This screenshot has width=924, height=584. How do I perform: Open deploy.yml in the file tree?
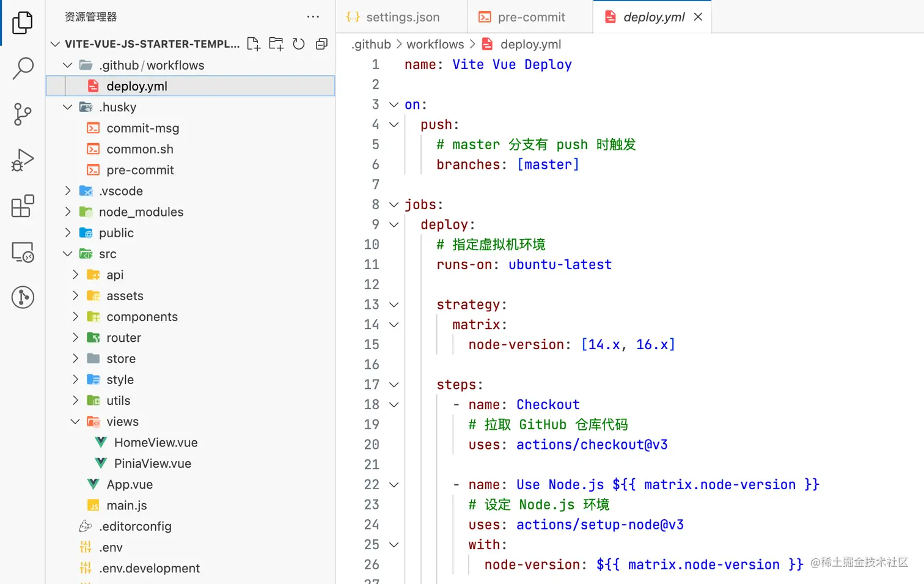tap(190, 86)
